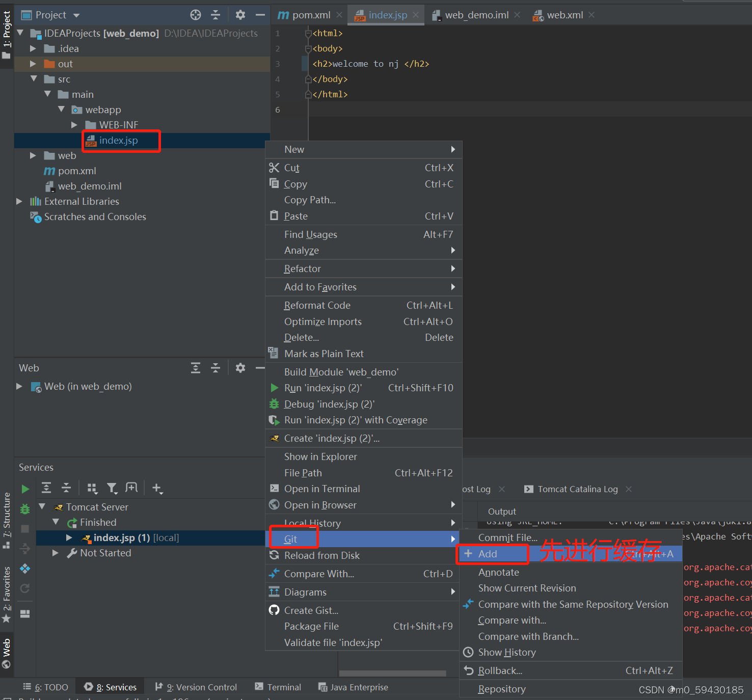Expand the .idea folder
Viewport: 752px width, 700px height.
pos(33,48)
